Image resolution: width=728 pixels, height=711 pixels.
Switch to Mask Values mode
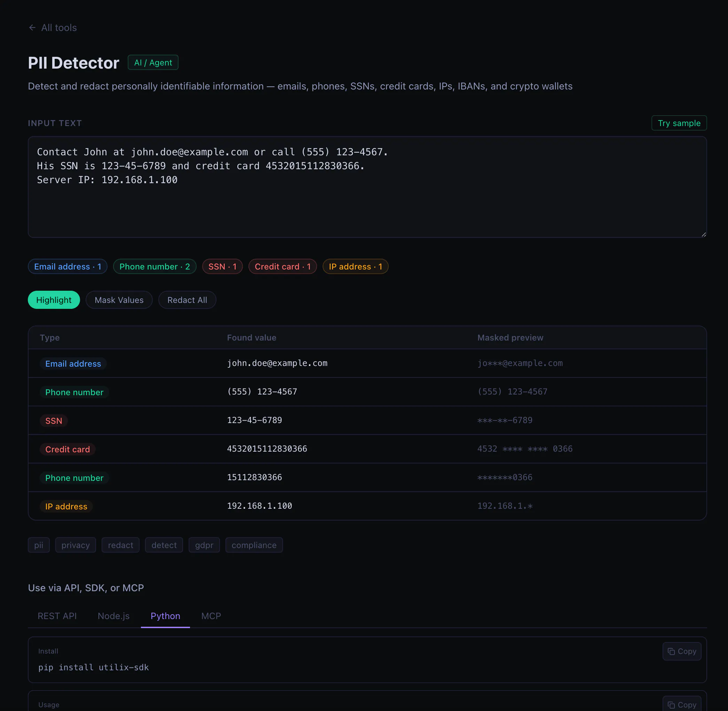coord(119,300)
